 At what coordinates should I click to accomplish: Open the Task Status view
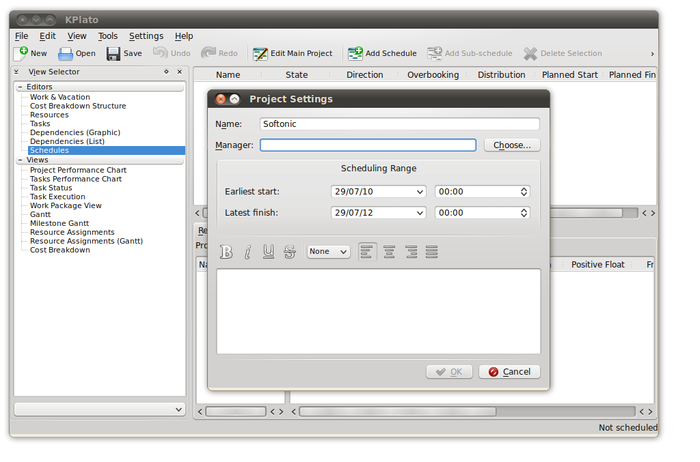tap(51, 188)
